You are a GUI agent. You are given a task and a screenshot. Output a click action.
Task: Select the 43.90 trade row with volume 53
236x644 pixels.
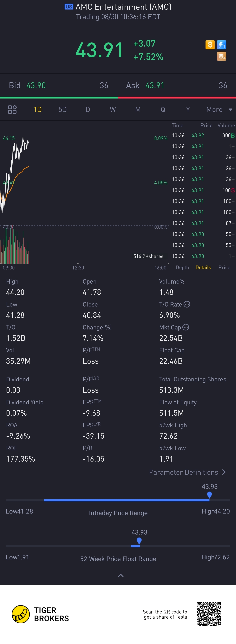click(203, 245)
